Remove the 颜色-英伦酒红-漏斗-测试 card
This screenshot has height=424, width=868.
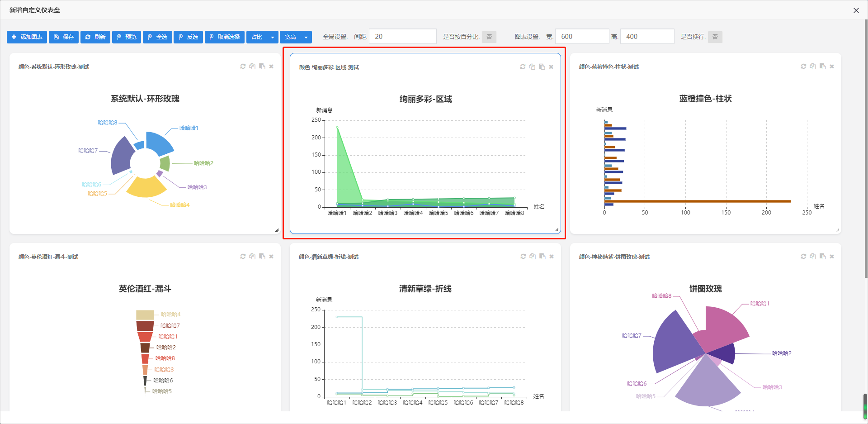click(x=271, y=257)
